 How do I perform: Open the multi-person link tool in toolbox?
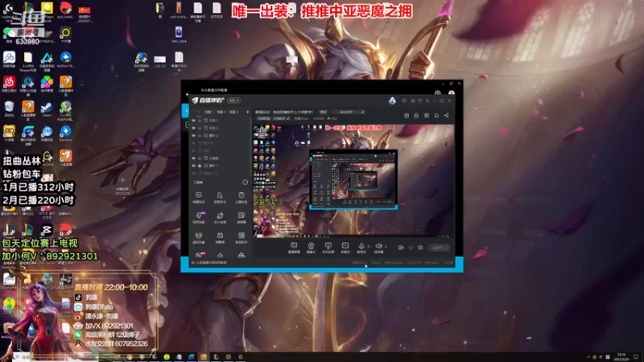click(220, 217)
